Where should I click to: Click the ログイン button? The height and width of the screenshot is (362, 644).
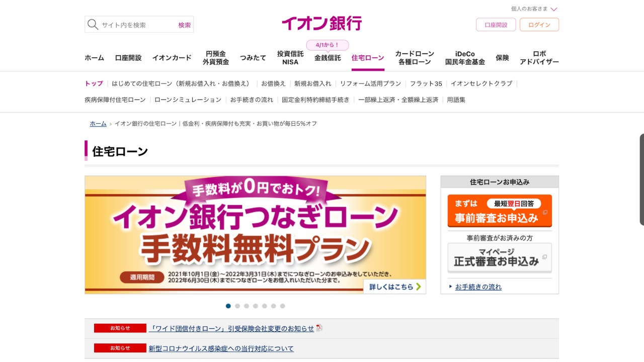pyautogui.click(x=539, y=25)
